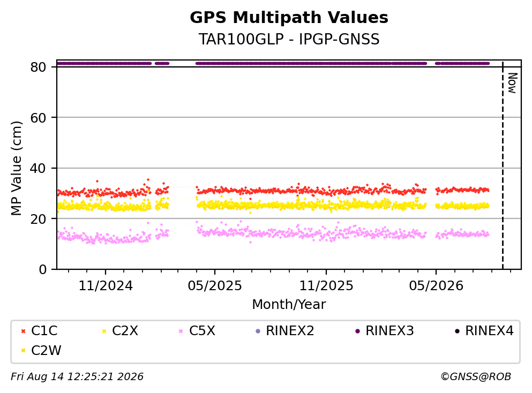This screenshot has width=532, height=393.
Task: Click the GPS Multipath Values title
Action: click(x=289, y=18)
